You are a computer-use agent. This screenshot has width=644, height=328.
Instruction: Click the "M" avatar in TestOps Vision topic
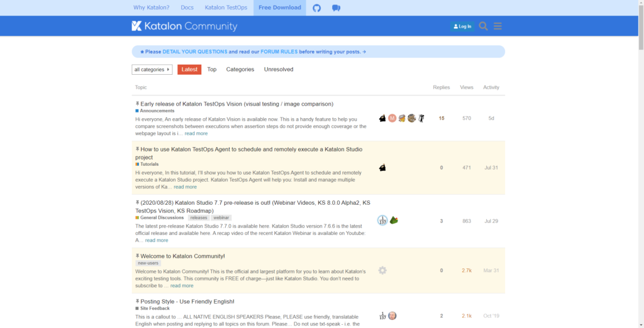[x=392, y=118]
